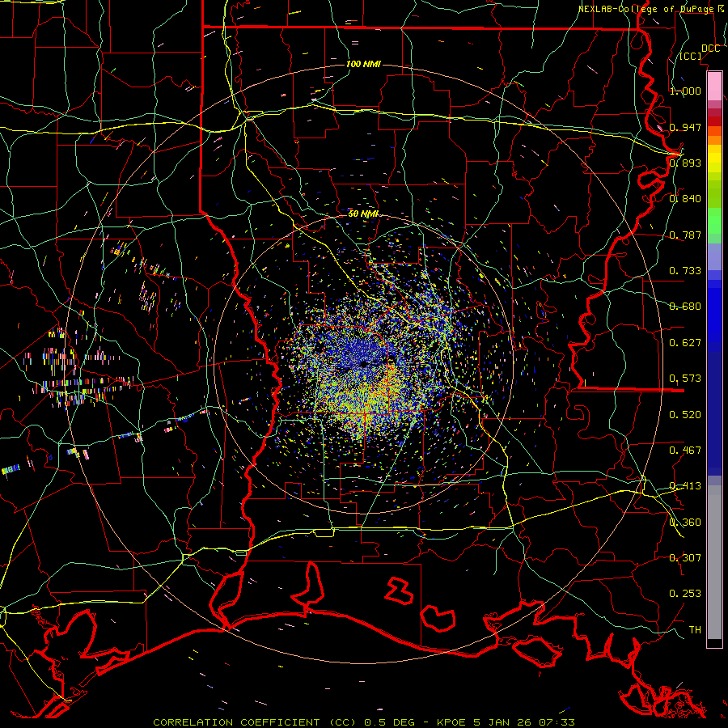The height and width of the screenshot is (728, 728).
Task: Click the 0.413 scale value
Action: 685,485
